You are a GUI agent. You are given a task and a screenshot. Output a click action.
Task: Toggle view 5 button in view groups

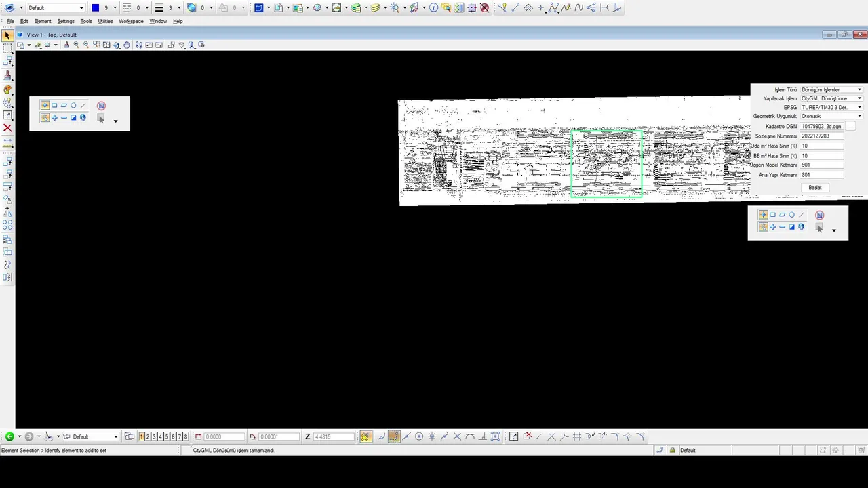point(167,436)
